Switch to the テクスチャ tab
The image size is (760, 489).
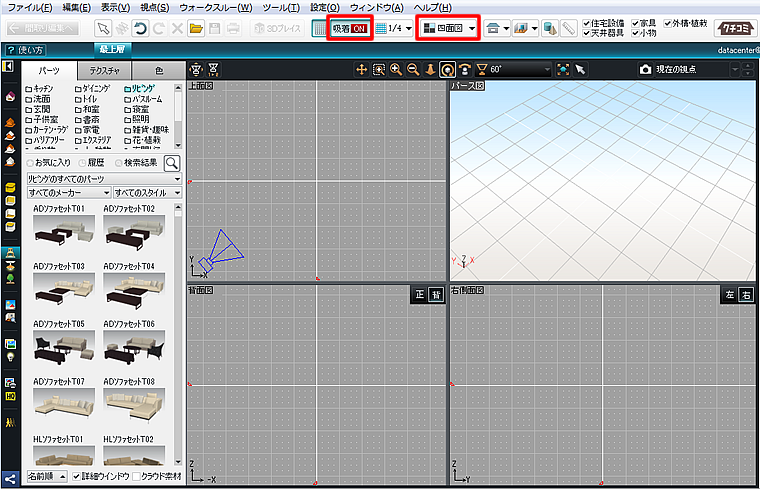point(106,71)
